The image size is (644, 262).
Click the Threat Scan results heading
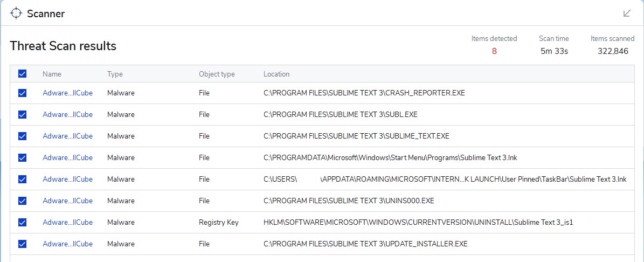coord(63,46)
